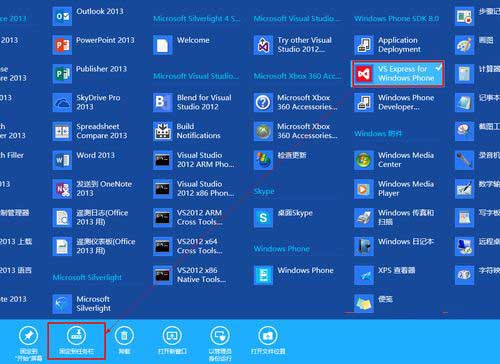Deselect the checked VS Express for Windows Phone tile
Image resolution: width=500 pixels, height=364 pixels.
[398, 74]
